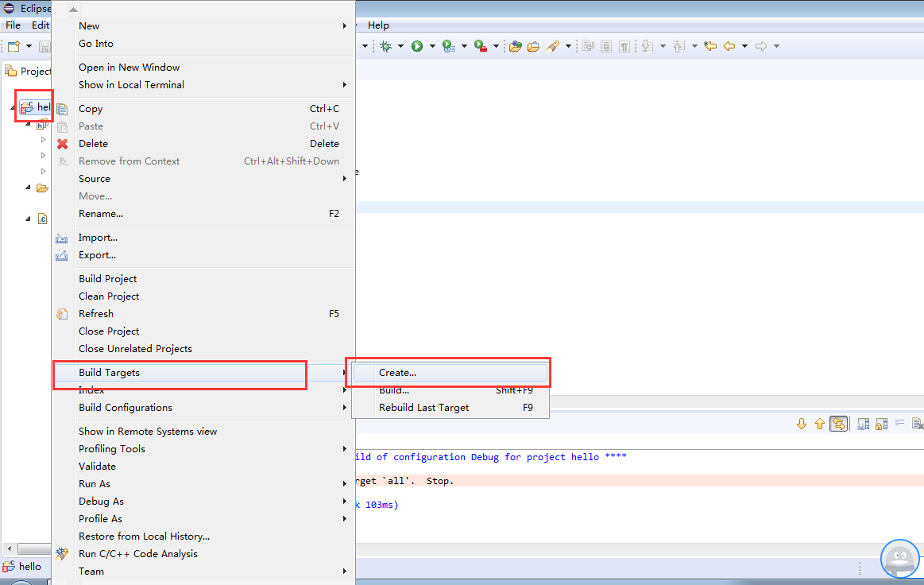Select Create... to add a build target
Image resolution: width=924 pixels, height=585 pixels.
[398, 372]
